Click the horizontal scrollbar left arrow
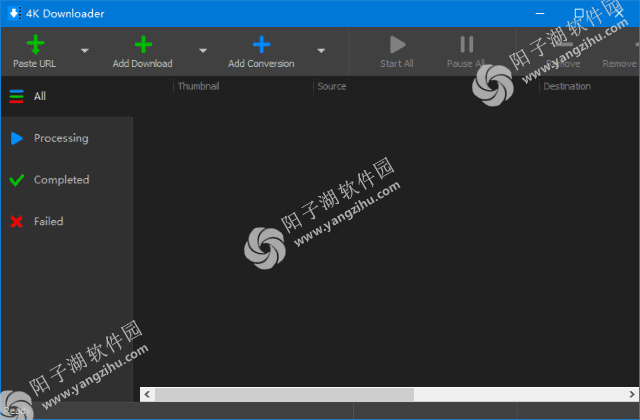 click(147, 394)
